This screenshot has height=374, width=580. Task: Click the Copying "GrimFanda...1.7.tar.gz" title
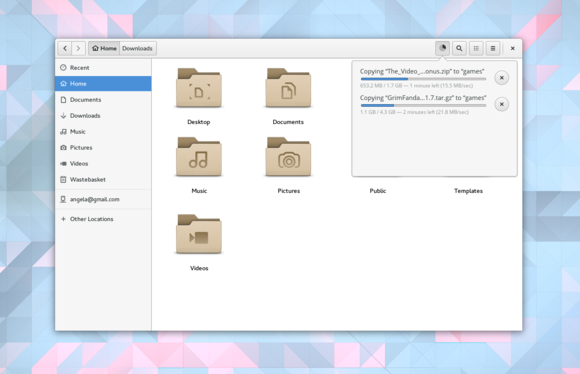(x=423, y=98)
